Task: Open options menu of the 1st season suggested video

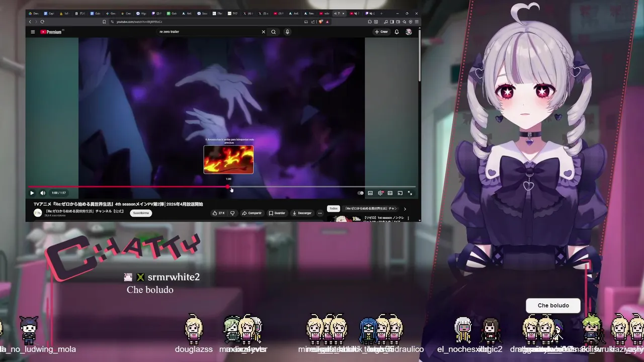Action: [x=408, y=219]
